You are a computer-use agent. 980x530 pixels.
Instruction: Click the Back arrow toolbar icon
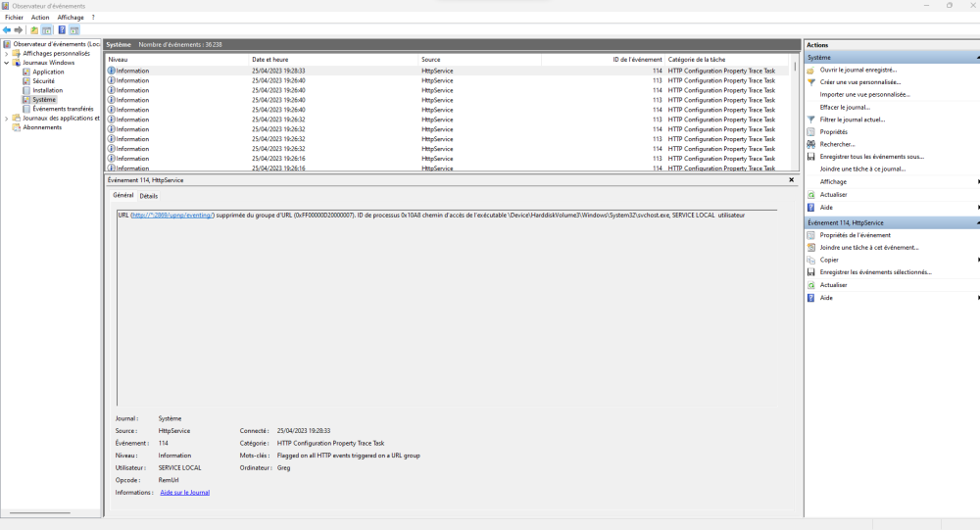[x=7, y=30]
